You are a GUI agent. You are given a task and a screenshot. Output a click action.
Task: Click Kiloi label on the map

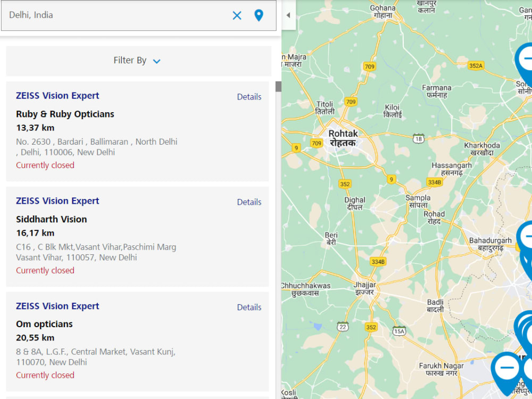coord(392,111)
